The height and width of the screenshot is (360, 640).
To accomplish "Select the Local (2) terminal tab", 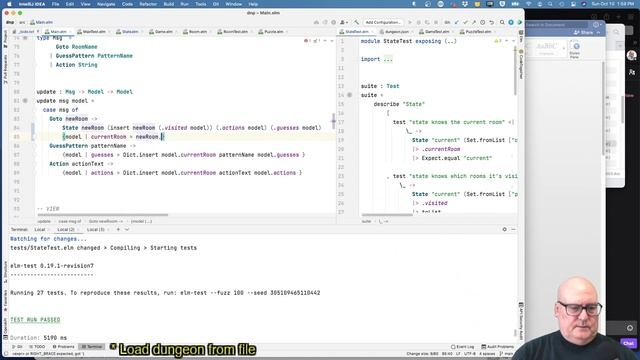I will (66, 229).
